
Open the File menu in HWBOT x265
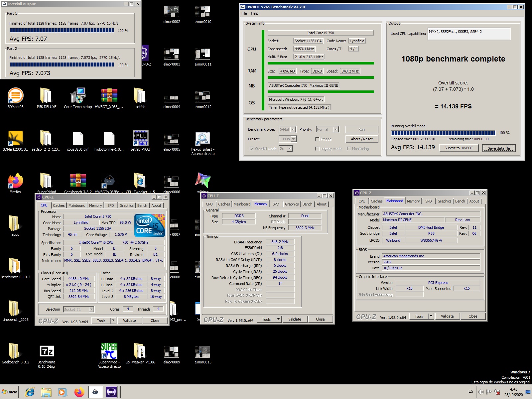[244, 13]
